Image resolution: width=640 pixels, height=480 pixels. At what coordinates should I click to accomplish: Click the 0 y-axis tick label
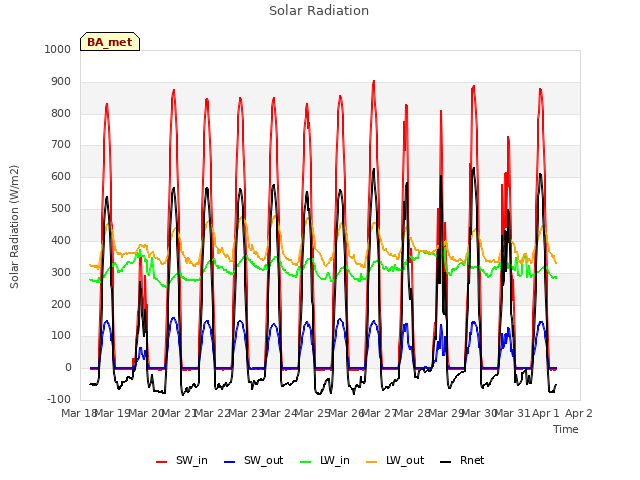coord(68,368)
